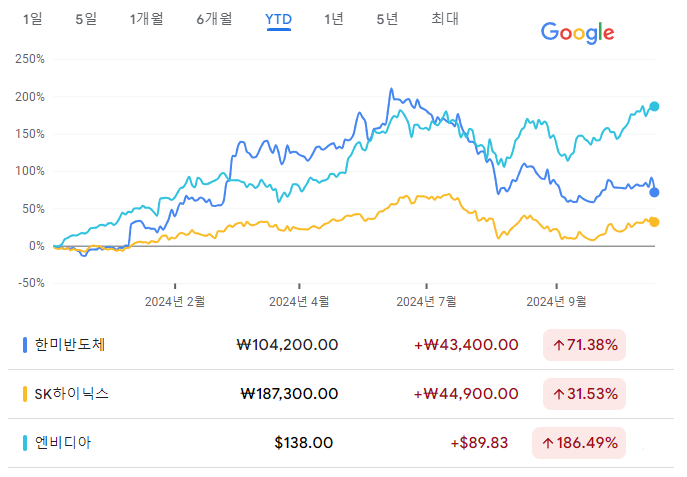
Task: Select the 1일 time range tab
Action: coord(32,19)
